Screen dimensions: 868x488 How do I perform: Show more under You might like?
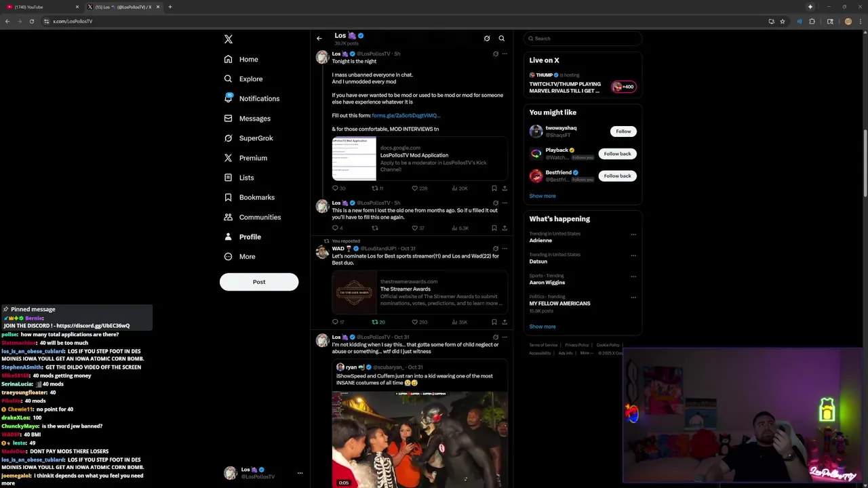[542, 196]
